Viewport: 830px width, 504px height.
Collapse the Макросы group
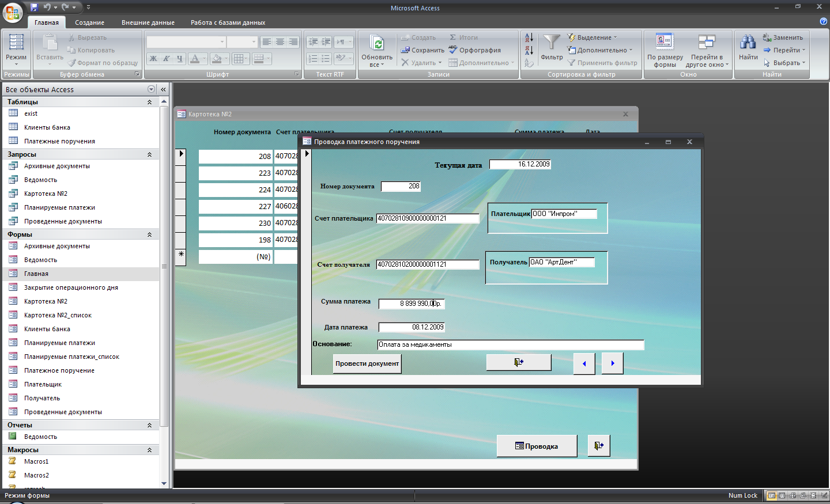149,450
